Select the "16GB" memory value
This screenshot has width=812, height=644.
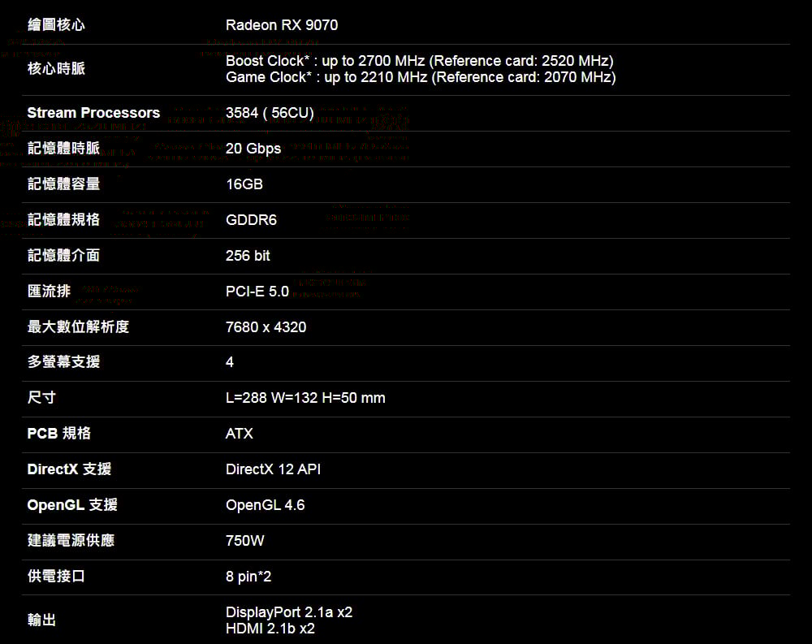click(244, 184)
